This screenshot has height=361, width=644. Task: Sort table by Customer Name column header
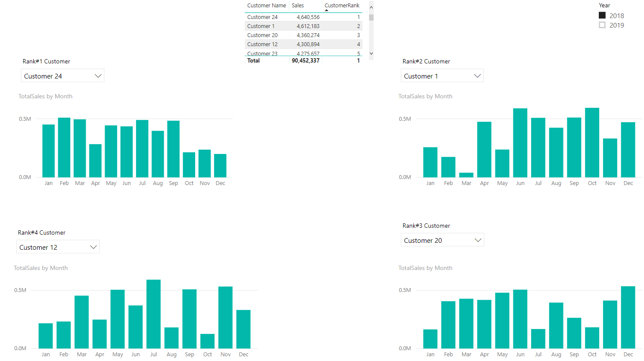click(x=267, y=6)
